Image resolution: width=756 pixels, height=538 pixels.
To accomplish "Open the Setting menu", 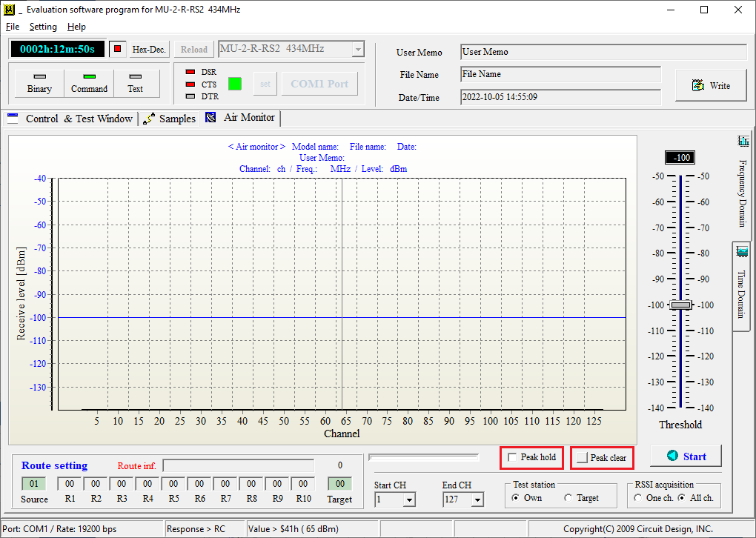I will (x=43, y=27).
